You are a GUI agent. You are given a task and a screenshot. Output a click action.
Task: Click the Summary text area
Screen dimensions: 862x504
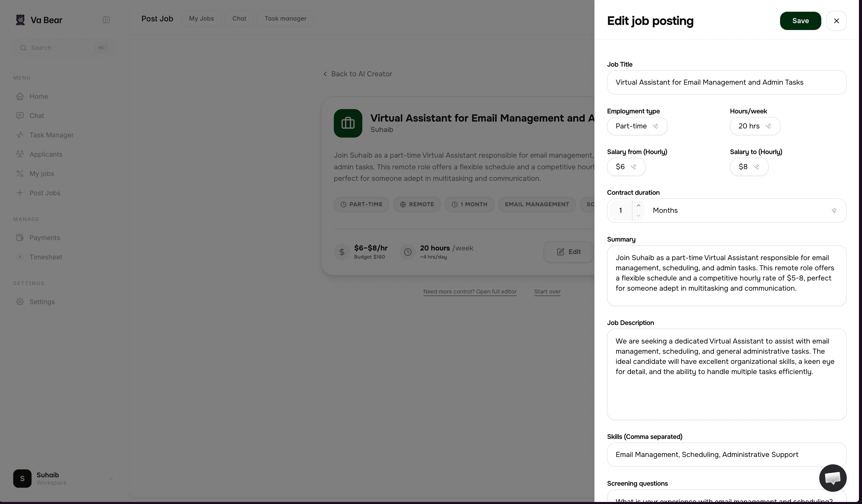(x=727, y=276)
